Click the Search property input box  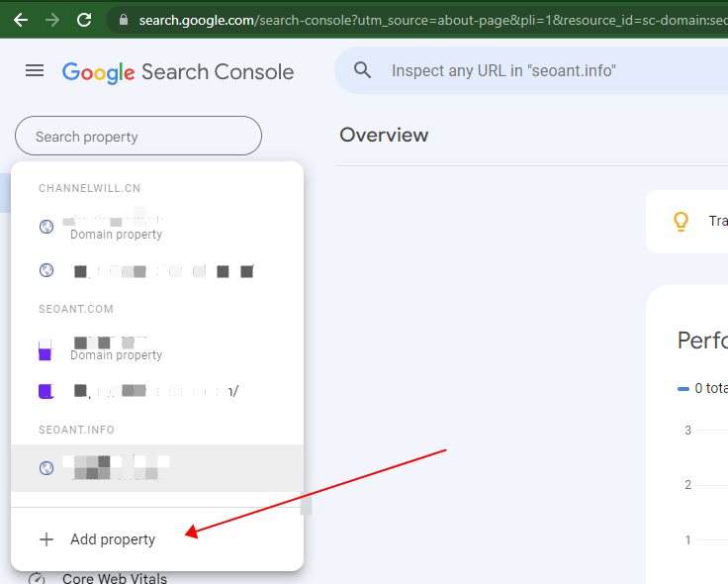(138, 137)
